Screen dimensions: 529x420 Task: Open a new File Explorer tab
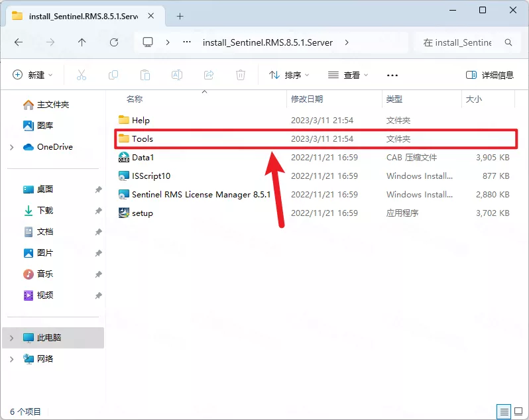tap(180, 16)
